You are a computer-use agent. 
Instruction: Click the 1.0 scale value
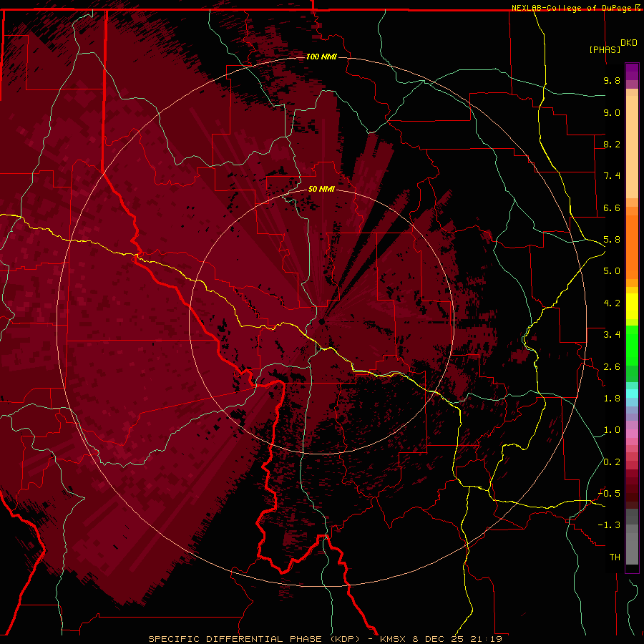click(x=612, y=430)
